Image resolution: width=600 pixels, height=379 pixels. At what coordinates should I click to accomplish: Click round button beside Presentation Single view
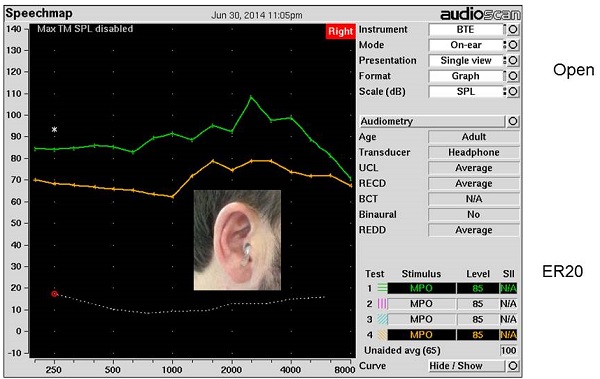(x=513, y=60)
